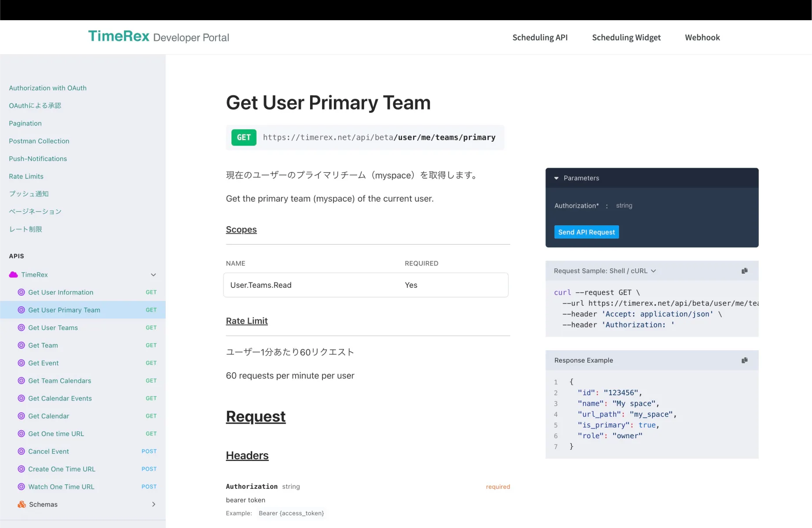Screen dimensions: 812x528
Task: Jump to the Rate Limit heading anchor
Action: tap(246, 321)
